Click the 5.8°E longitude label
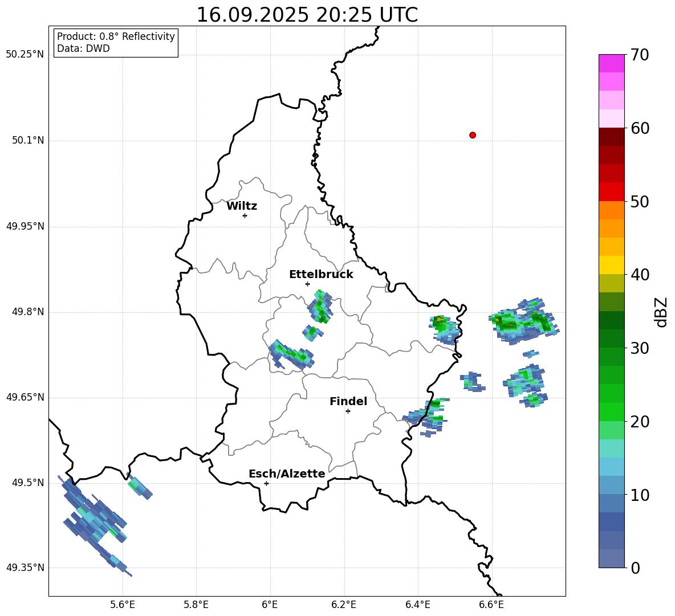 [x=196, y=605]
